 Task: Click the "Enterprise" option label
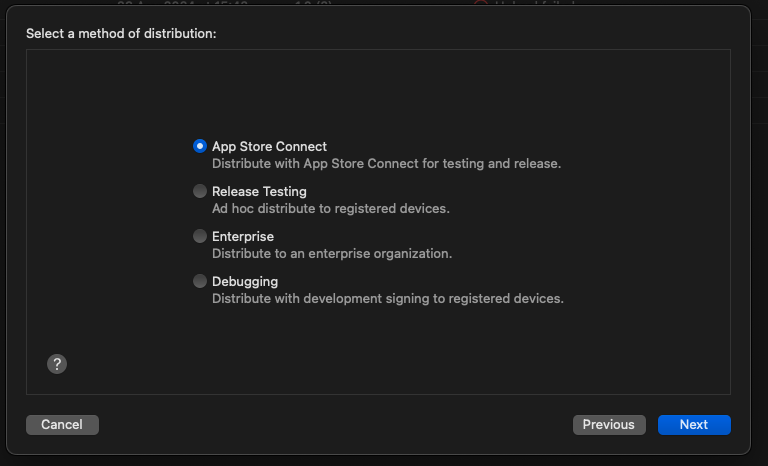tap(243, 236)
